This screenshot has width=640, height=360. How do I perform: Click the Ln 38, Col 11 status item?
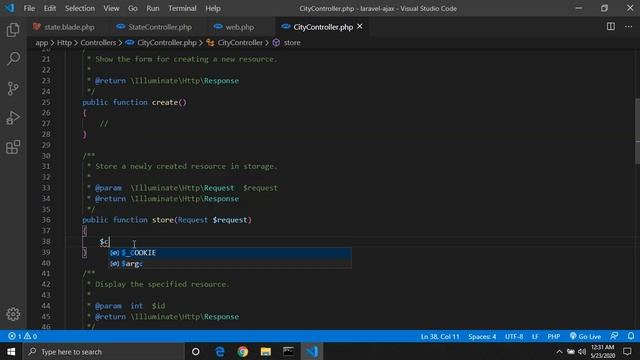(440, 336)
